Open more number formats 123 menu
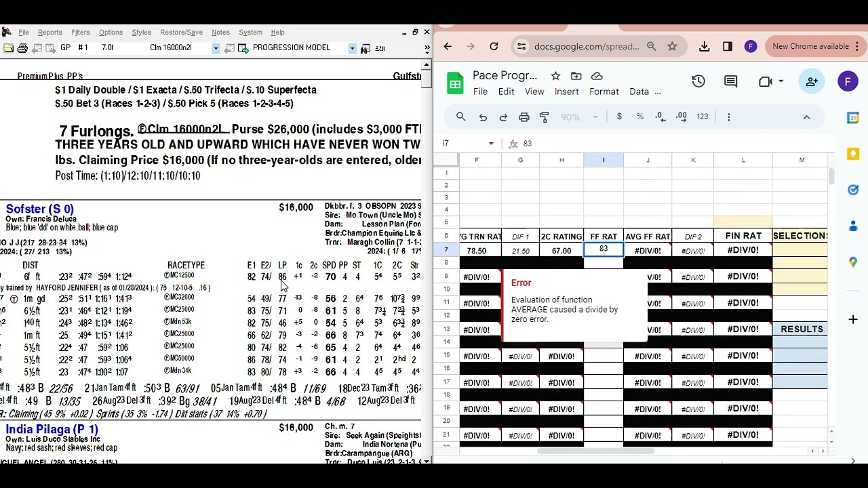This screenshot has height=488, width=868. pos(703,117)
